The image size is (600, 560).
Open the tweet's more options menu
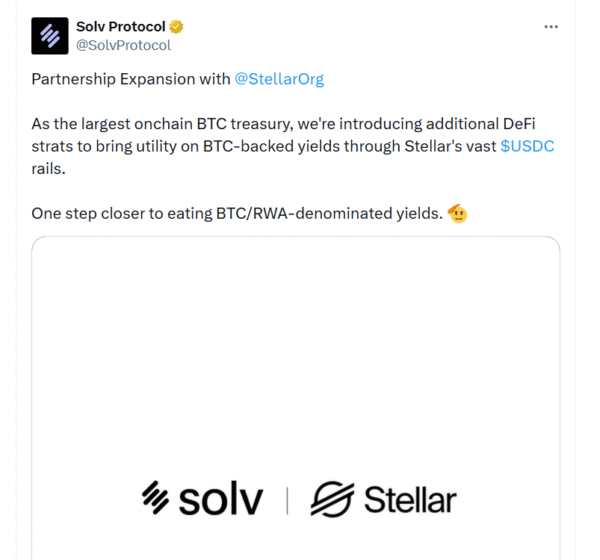pos(551,27)
